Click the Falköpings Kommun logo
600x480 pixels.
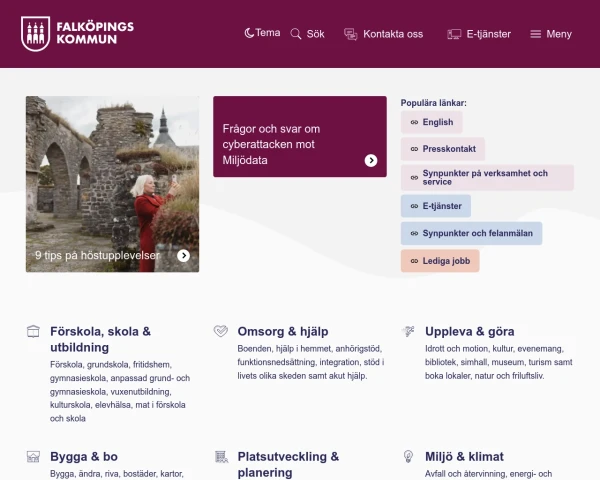77,33
